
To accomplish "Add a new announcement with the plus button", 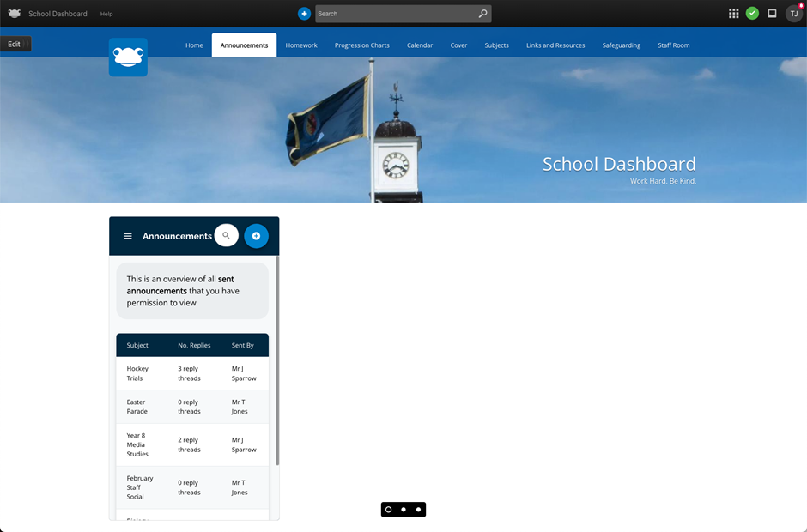I will pos(256,236).
